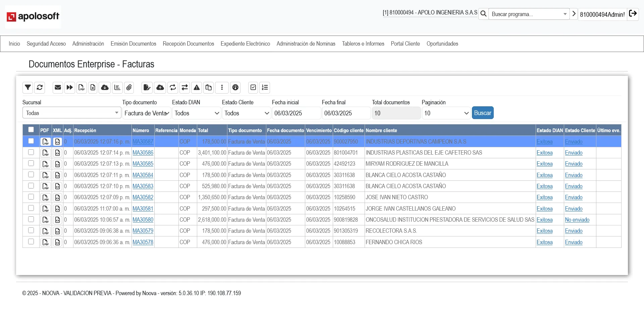The height and width of the screenshot is (326, 644).
Task: Select the send email envelope icon
Action: [x=57, y=88]
